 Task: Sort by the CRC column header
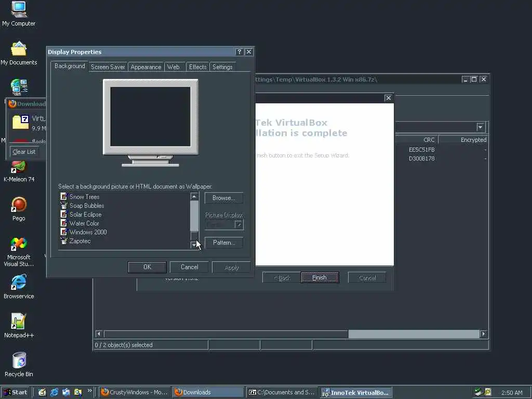pyautogui.click(x=417, y=140)
